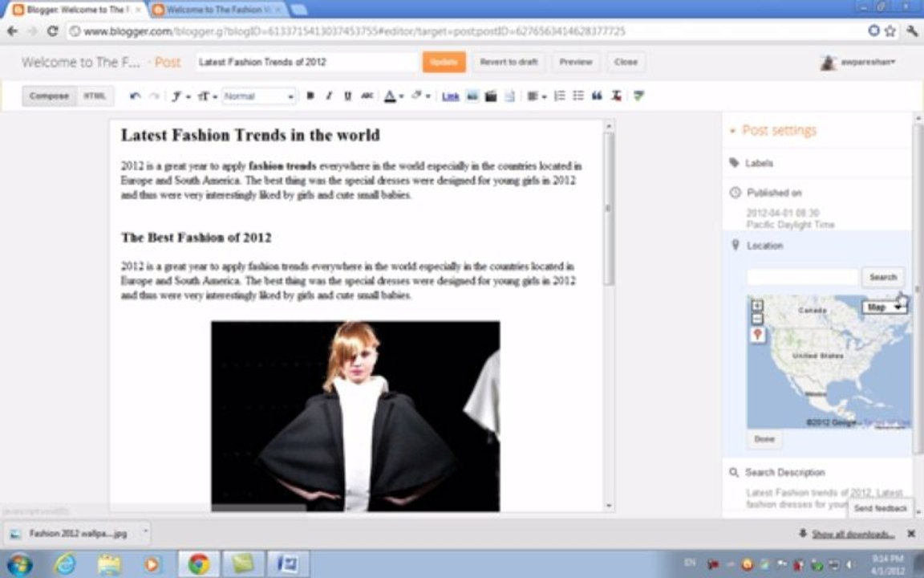Image resolution: width=924 pixels, height=578 pixels.
Task: Open the Normal paragraph format dropdown
Action: (x=259, y=96)
